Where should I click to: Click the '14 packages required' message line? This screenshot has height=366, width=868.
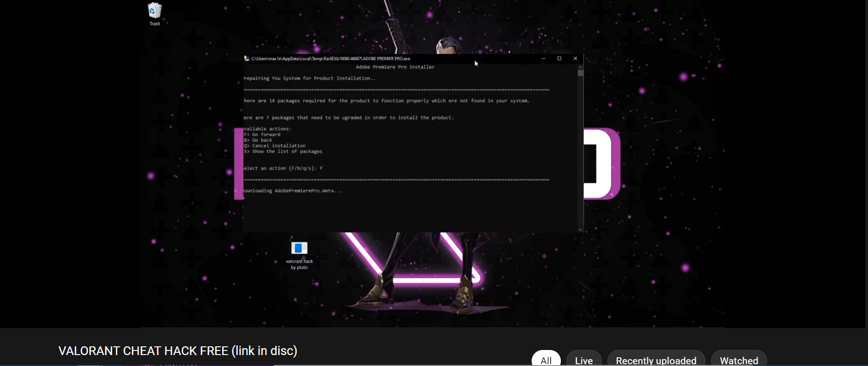click(387, 101)
